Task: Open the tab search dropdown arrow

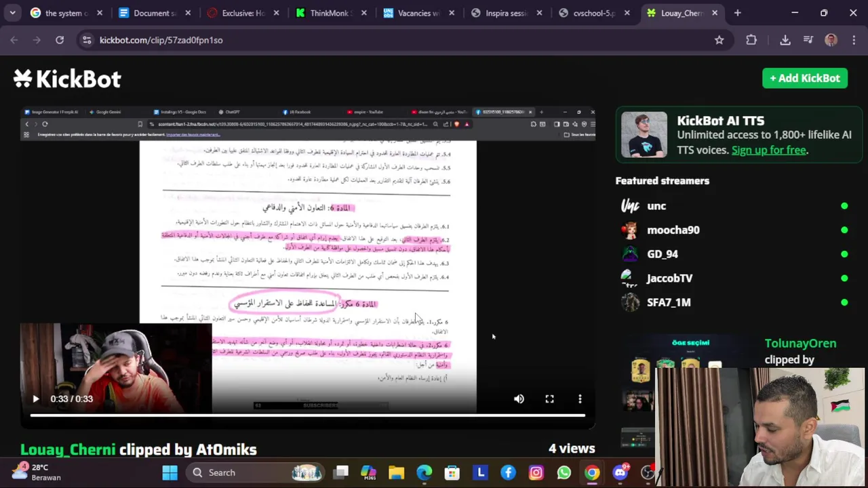Action: pos(12,13)
